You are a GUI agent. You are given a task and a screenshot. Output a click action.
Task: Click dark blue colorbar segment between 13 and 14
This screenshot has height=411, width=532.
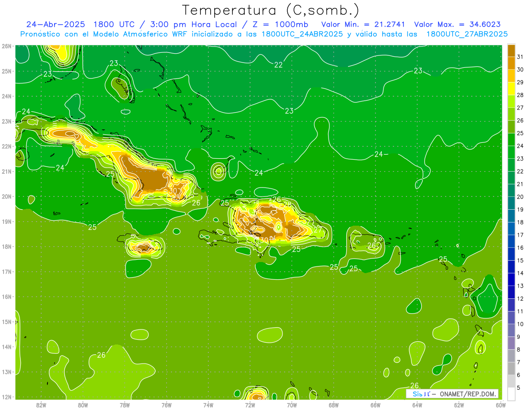coord(511,279)
